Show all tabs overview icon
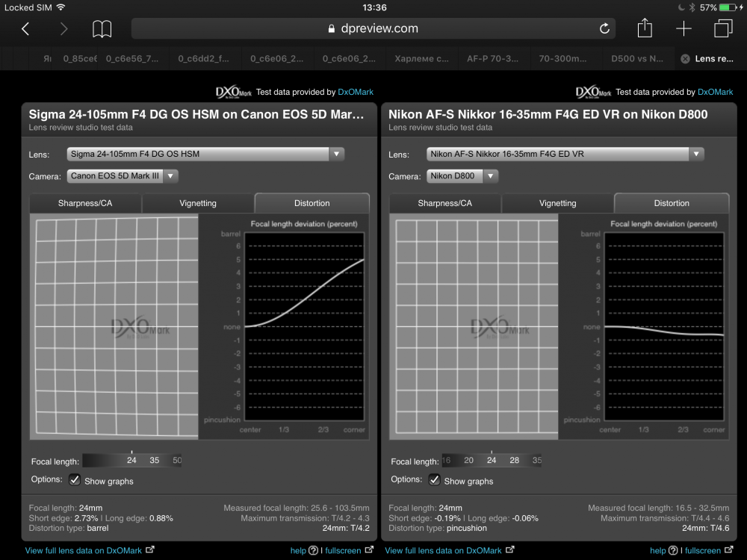This screenshot has width=747, height=560. (x=722, y=28)
